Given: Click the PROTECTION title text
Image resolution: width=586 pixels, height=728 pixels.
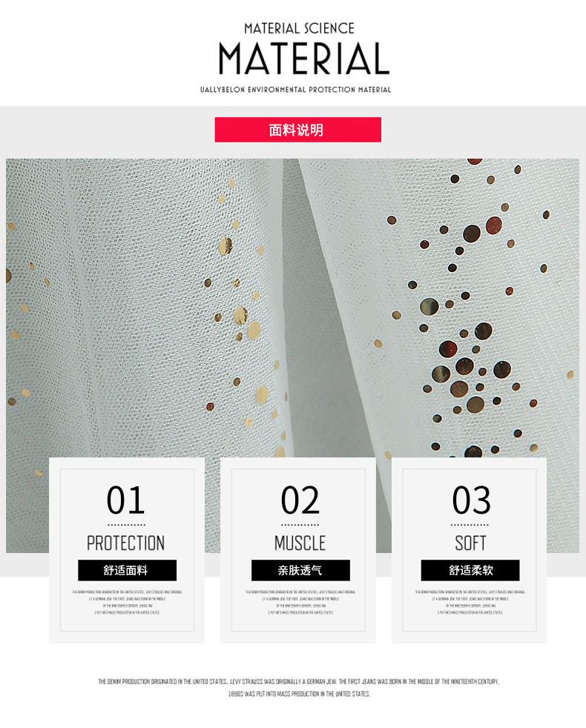Looking at the screenshot, I should [126, 543].
